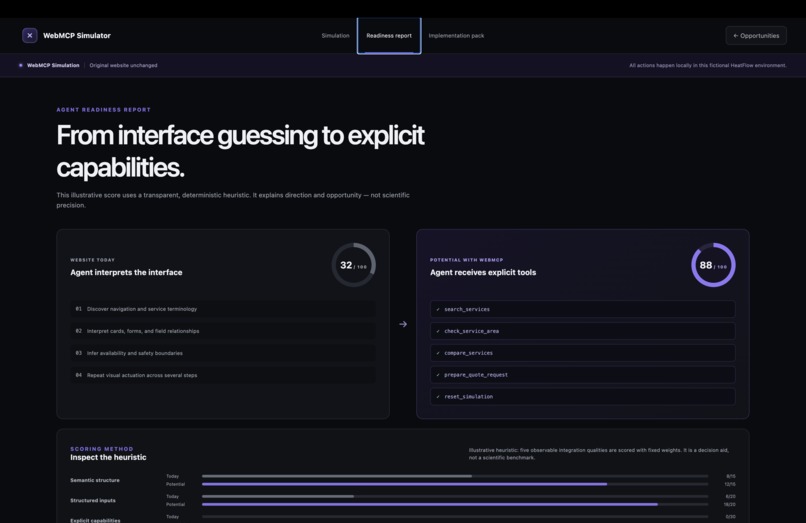Click the WebMCP Simulator title text
806x523 pixels.
pyautogui.click(x=77, y=35)
